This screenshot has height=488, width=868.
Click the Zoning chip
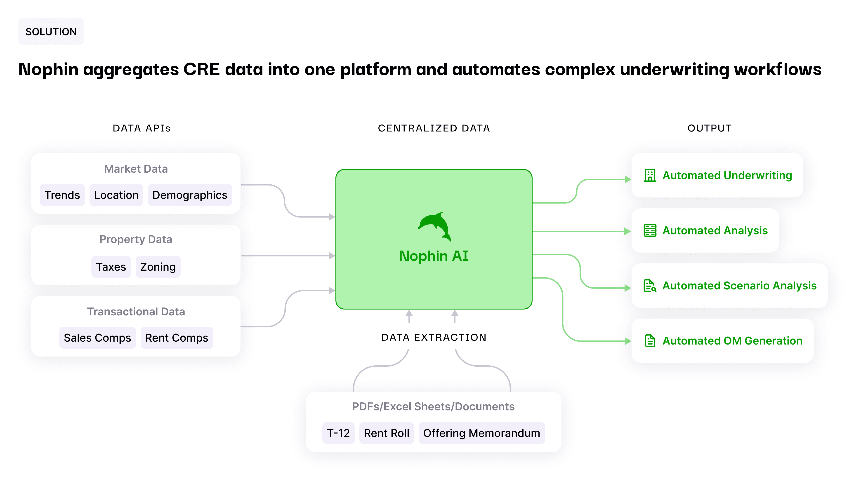click(x=158, y=267)
